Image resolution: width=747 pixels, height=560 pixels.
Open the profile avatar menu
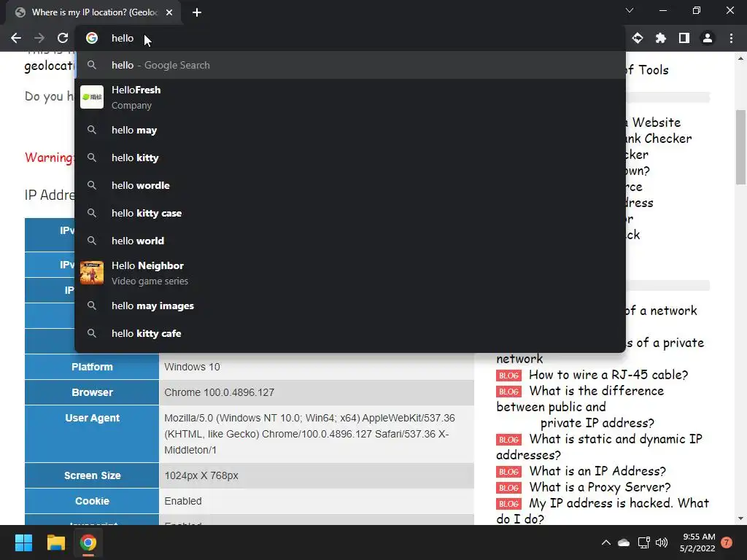click(x=708, y=38)
